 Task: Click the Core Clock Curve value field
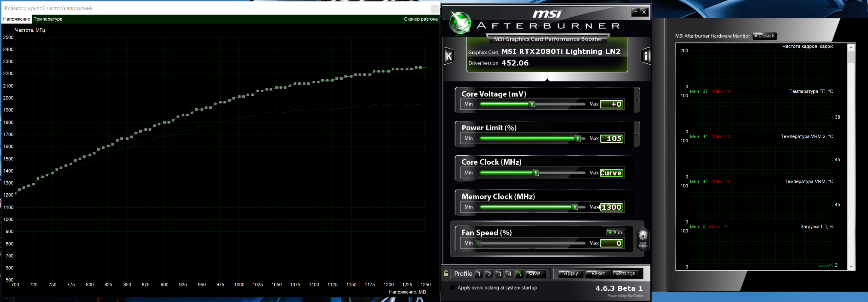(x=612, y=173)
